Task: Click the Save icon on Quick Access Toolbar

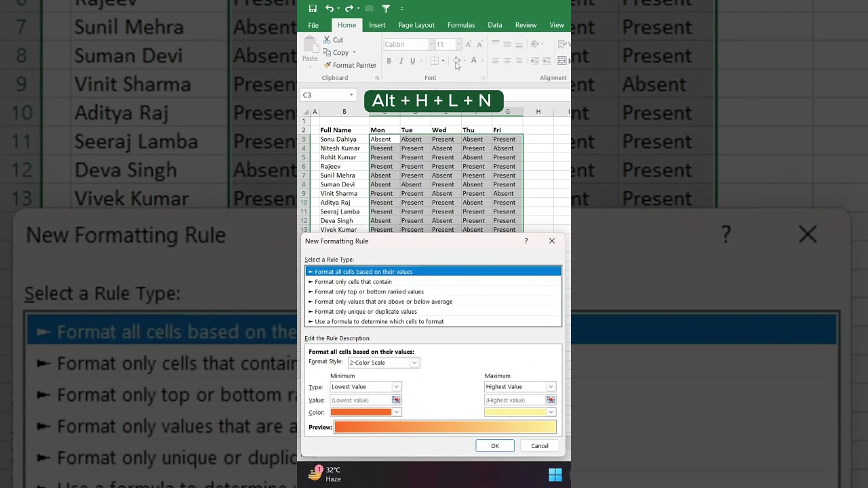Action: coord(313,8)
